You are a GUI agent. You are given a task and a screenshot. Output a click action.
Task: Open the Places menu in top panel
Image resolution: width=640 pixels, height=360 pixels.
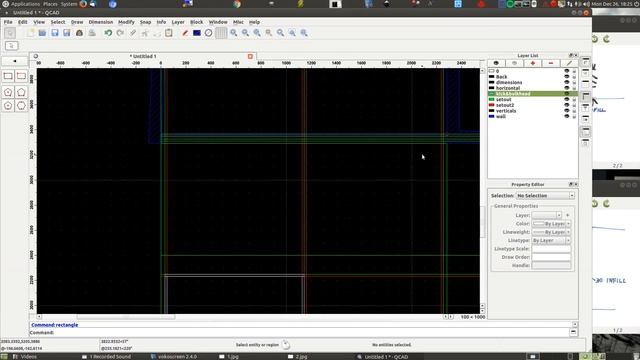coord(51,4)
